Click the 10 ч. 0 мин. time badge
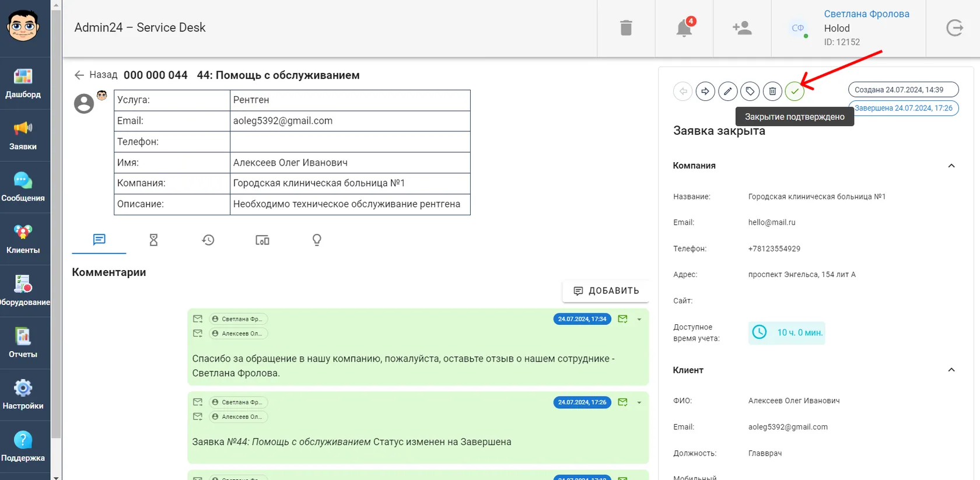980x480 pixels. pos(787,332)
